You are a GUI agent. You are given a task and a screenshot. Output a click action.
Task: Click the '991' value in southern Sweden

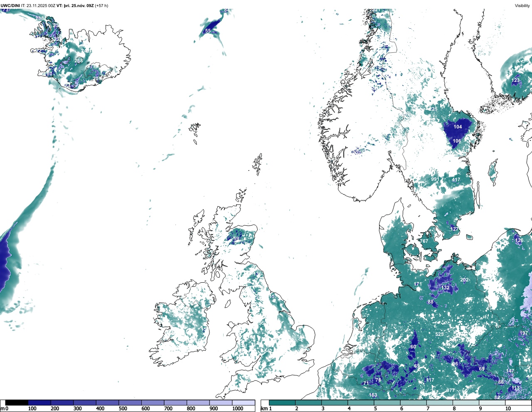(x=435, y=180)
